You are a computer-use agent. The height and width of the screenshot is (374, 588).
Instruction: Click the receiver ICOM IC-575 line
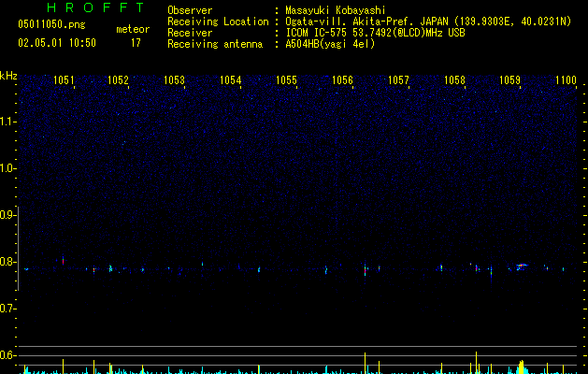(375, 33)
